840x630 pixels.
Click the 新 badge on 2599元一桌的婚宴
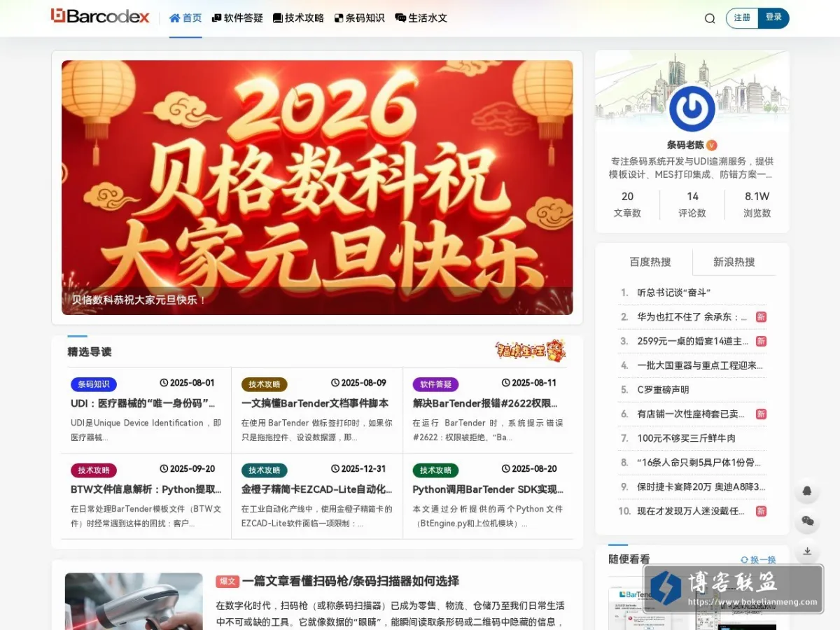(761, 341)
